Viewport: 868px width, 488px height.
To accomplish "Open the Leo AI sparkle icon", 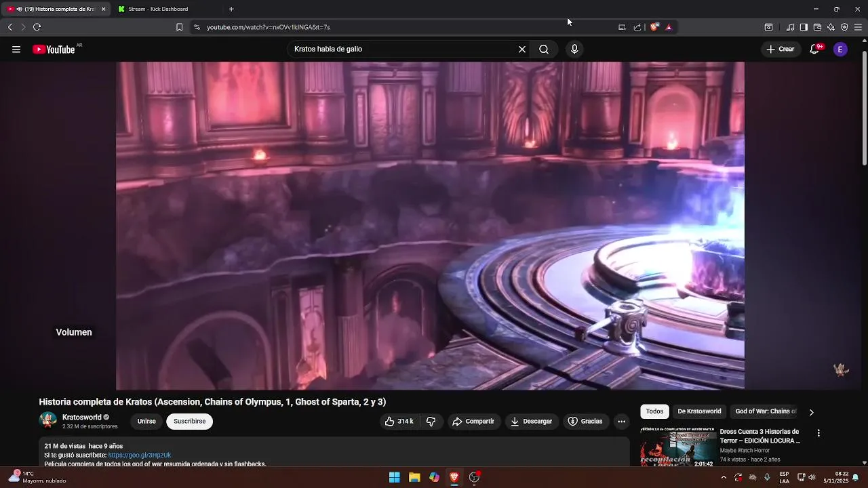I will tap(831, 27).
